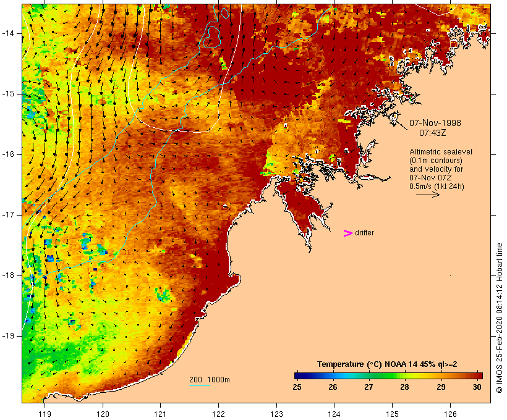The width and height of the screenshot is (507, 420).
Task: Click latitude axis label '-18'
Action: pos(8,275)
